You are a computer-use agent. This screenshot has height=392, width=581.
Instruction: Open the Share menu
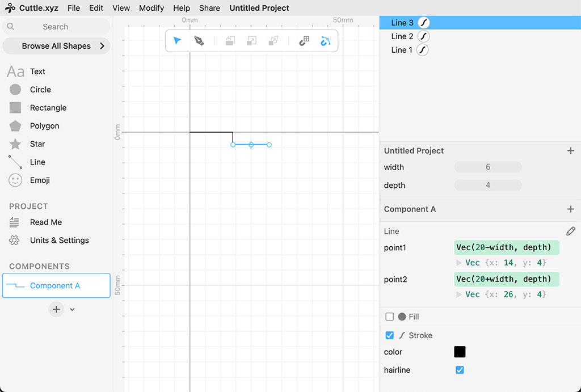click(210, 8)
